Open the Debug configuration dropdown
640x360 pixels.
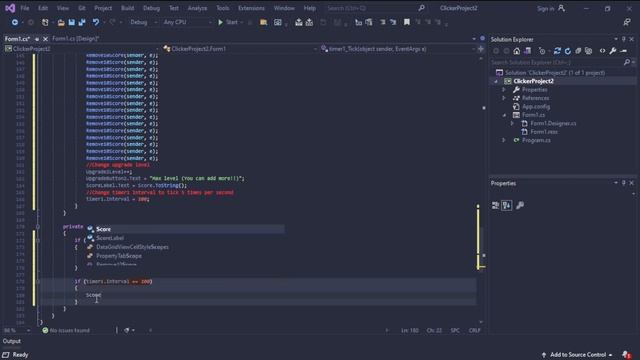click(143, 22)
